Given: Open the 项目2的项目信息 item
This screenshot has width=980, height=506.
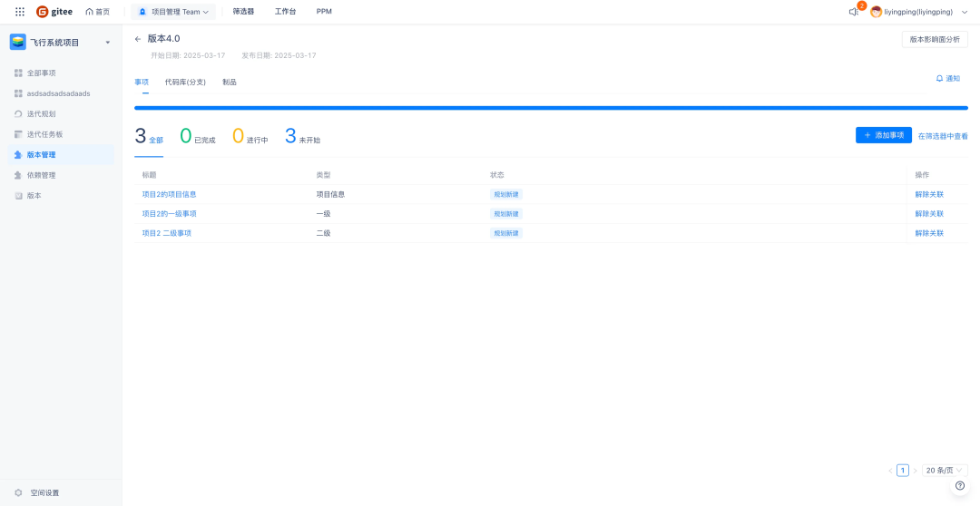Looking at the screenshot, I should [170, 194].
